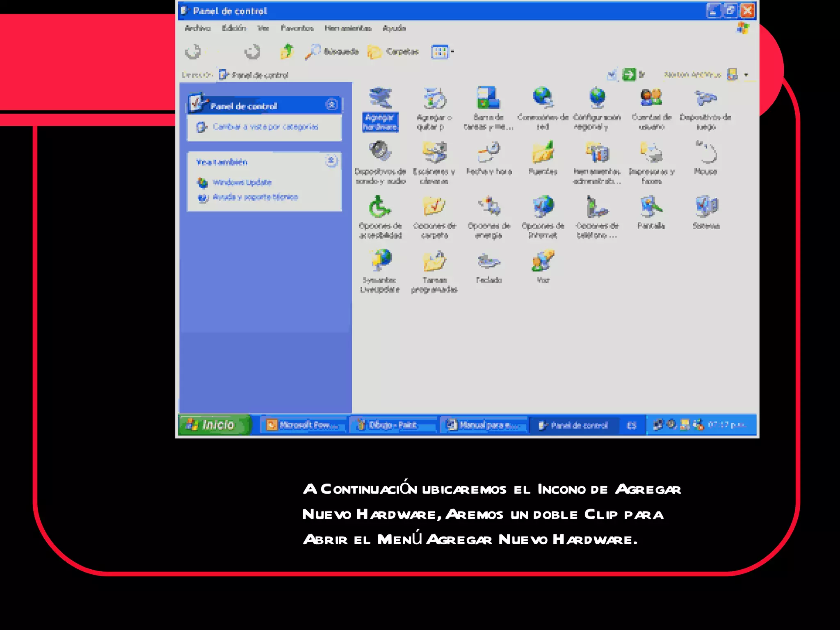Open the Herramientas menu

pos(348,28)
